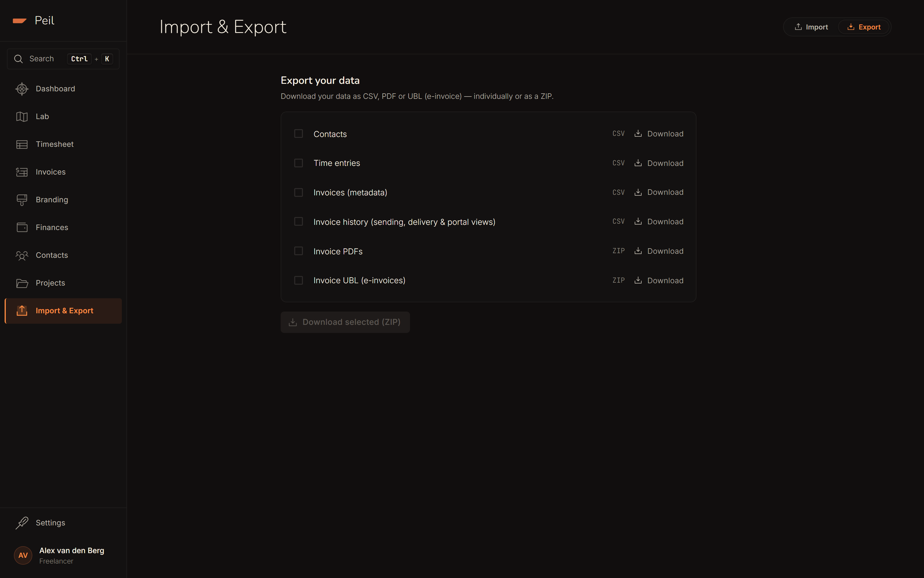Viewport: 924px width, 578px height.
Task: Click download icon in Invoice UBL row
Action: pyautogui.click(x=638, y=280)
